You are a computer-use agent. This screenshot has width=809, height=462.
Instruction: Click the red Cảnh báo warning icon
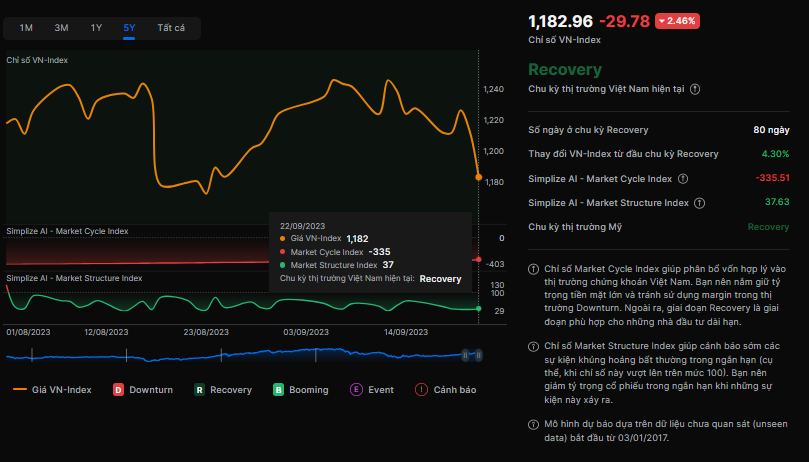[421, 389]
